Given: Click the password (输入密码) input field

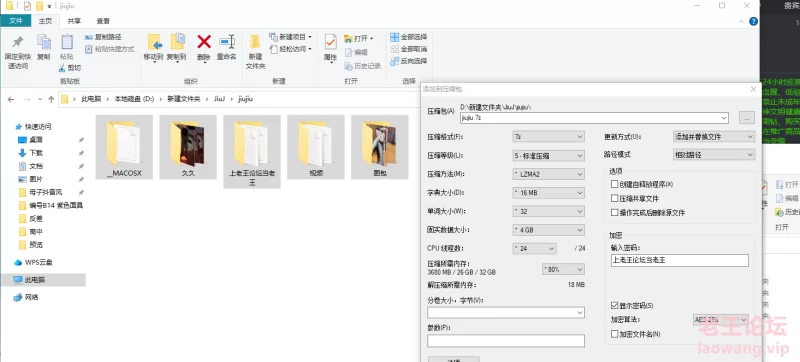Looking at the screenshot, I should click(680, 261).
